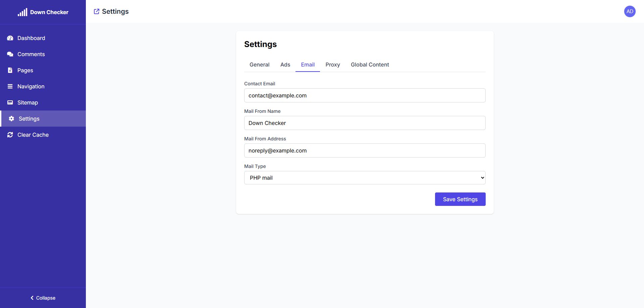The image size is (644, 308).
Task: Switch to the General tab
Action: pos(259,64)
